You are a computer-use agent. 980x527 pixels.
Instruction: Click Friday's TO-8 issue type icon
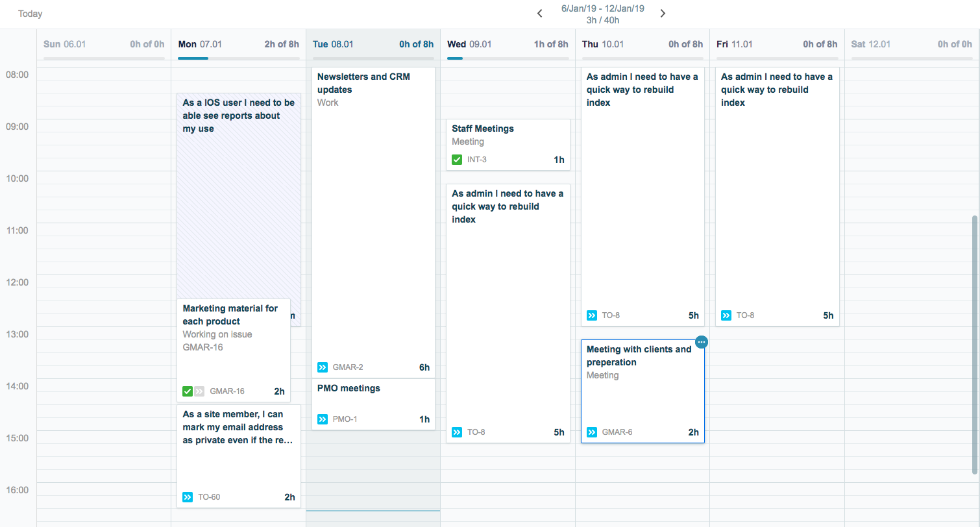point(726,315)
